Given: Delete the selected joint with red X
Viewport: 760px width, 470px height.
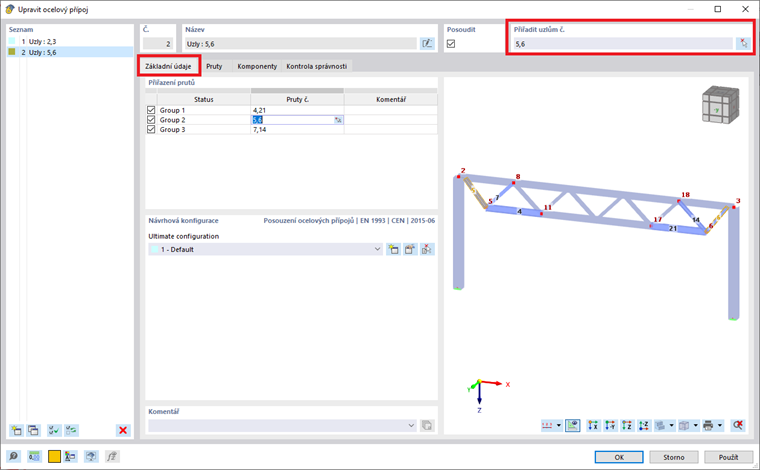Looking at the screenshot, I should (x=123, y=430).
